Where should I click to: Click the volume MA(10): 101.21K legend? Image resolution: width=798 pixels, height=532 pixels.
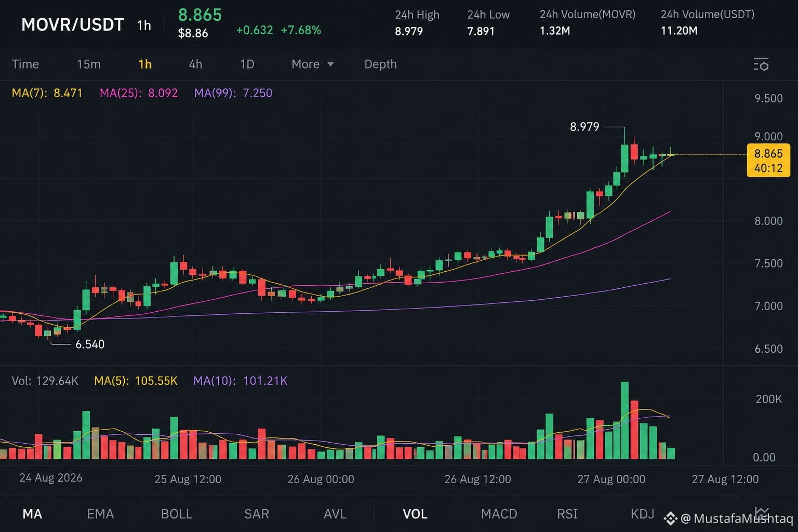coord(241,381)
